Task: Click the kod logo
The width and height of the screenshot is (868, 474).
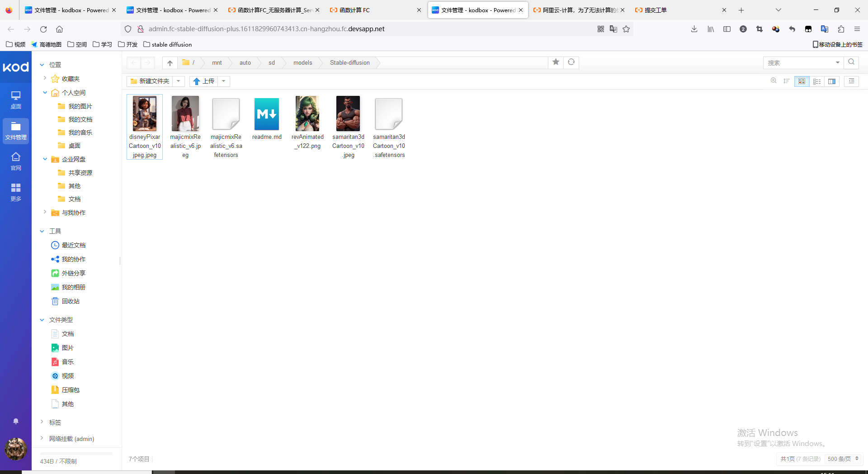Action: pos(16,67)
